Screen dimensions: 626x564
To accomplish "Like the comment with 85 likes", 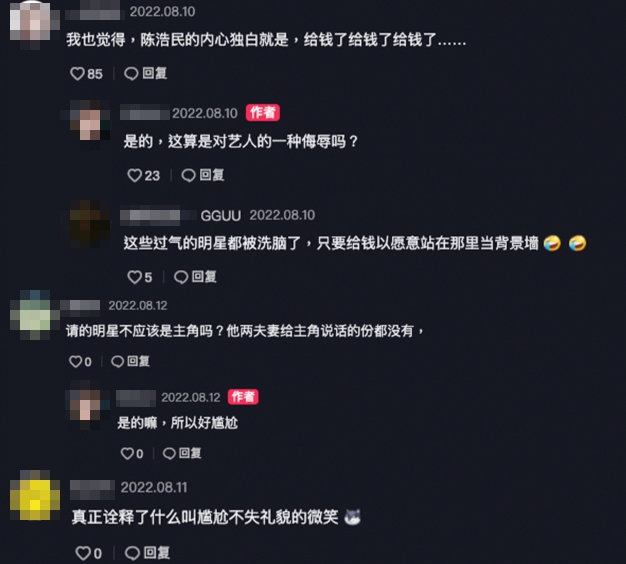I will [77, 73].
